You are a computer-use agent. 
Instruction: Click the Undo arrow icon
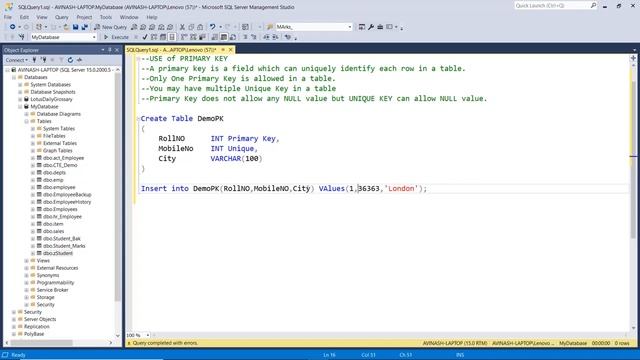click(213, 27)
